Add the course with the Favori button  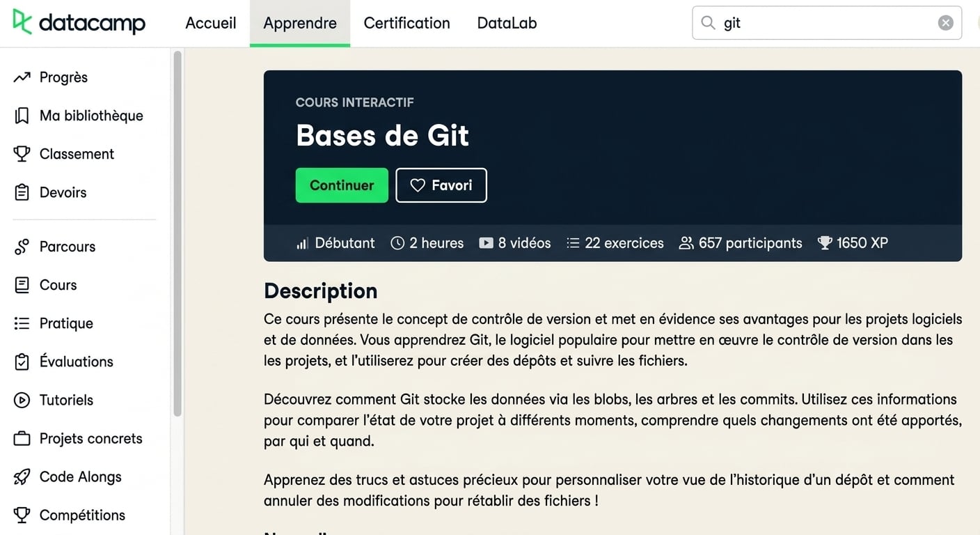coord(441,185)
